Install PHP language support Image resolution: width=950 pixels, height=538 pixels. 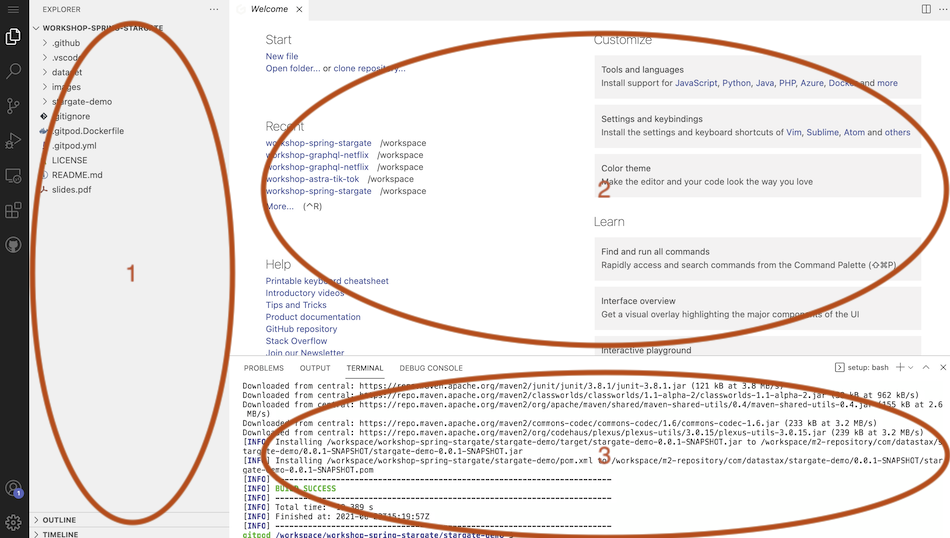787,83
